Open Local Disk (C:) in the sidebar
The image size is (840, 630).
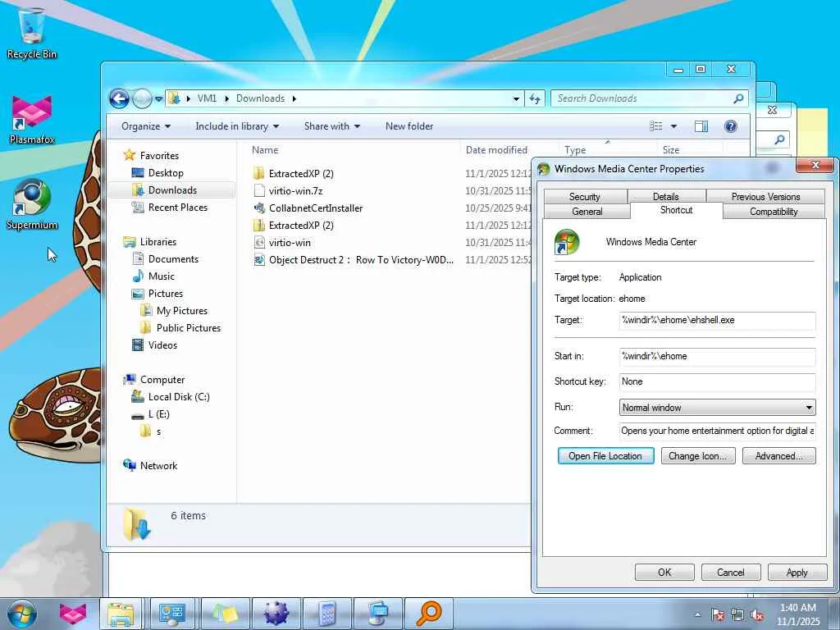178,396
